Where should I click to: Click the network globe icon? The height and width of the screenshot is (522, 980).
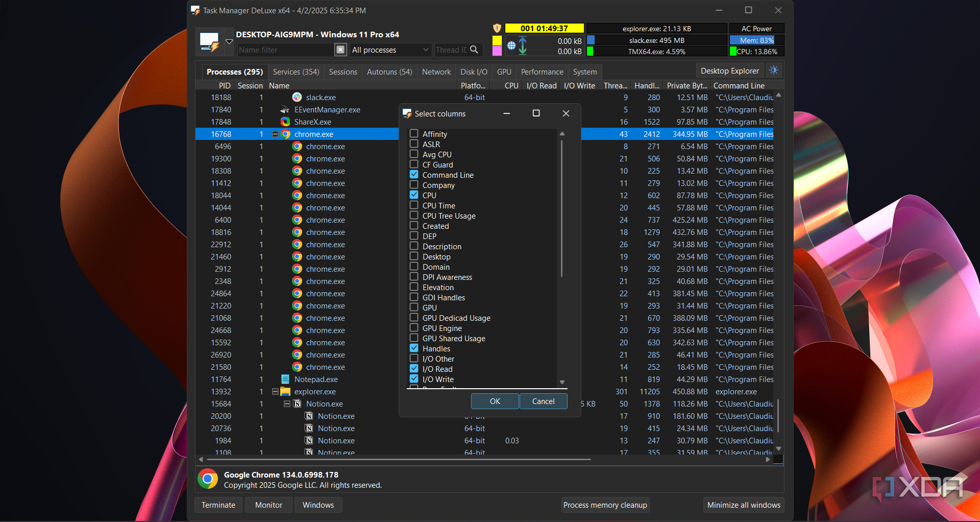coord(511,46)
